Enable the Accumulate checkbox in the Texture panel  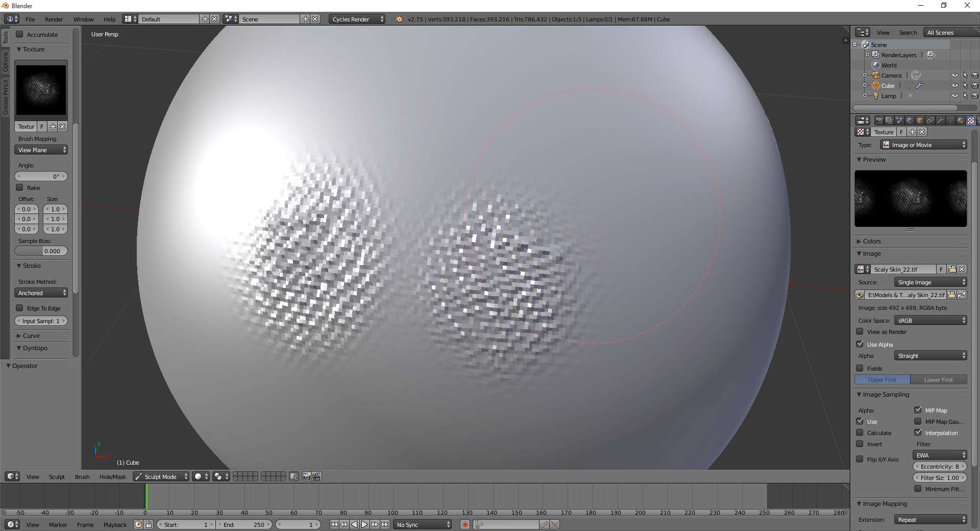pyautogui.click(x=20, y=34)
